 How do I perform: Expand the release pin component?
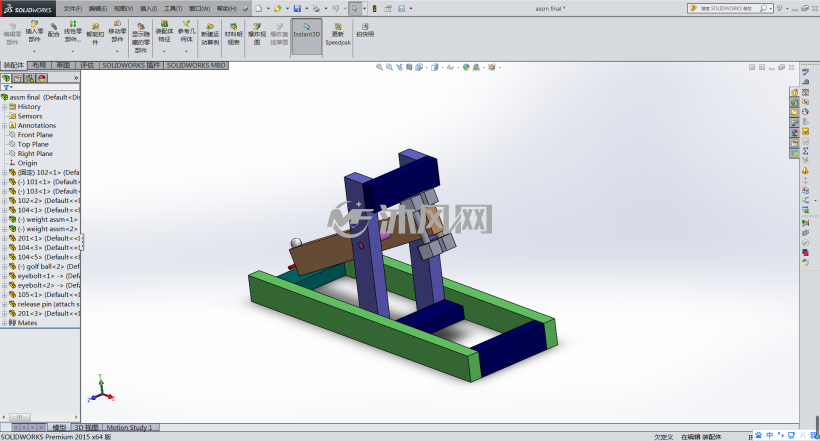pyautogui.click(x=5, y=304)
